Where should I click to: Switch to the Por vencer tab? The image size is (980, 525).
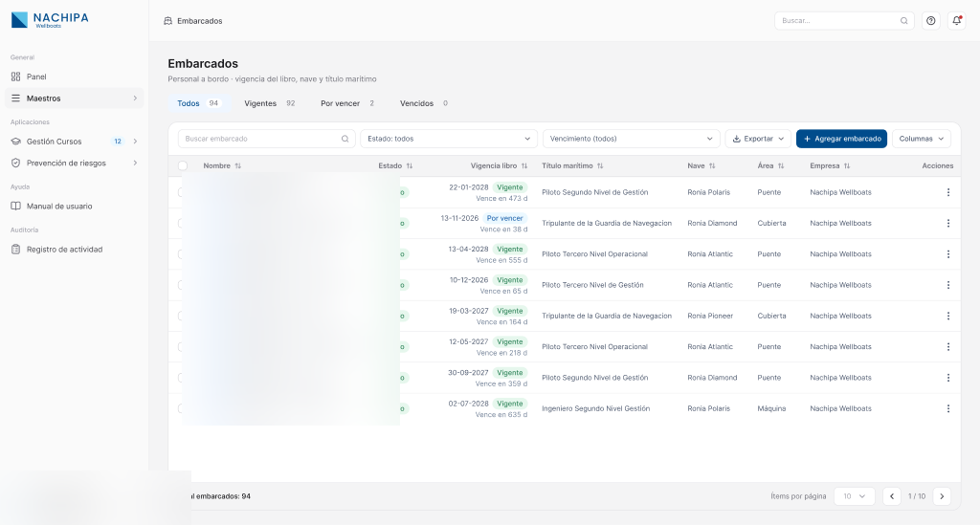point(346,103)
